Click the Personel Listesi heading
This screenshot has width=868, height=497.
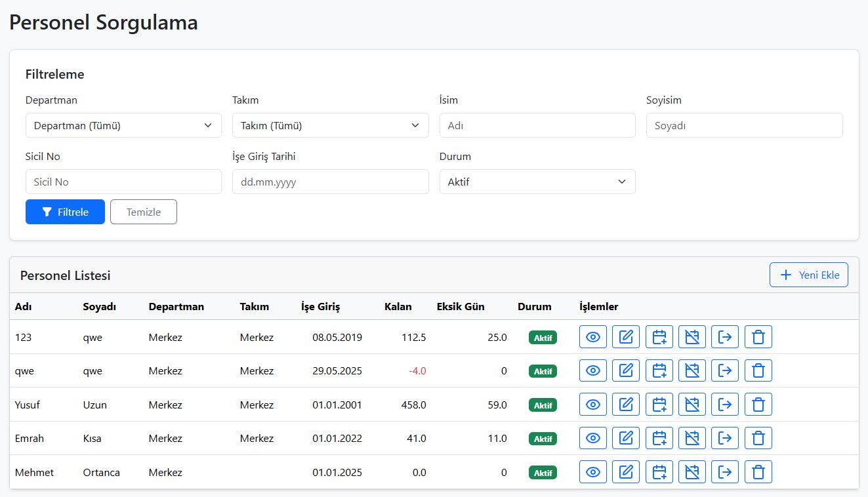[66, 275]
